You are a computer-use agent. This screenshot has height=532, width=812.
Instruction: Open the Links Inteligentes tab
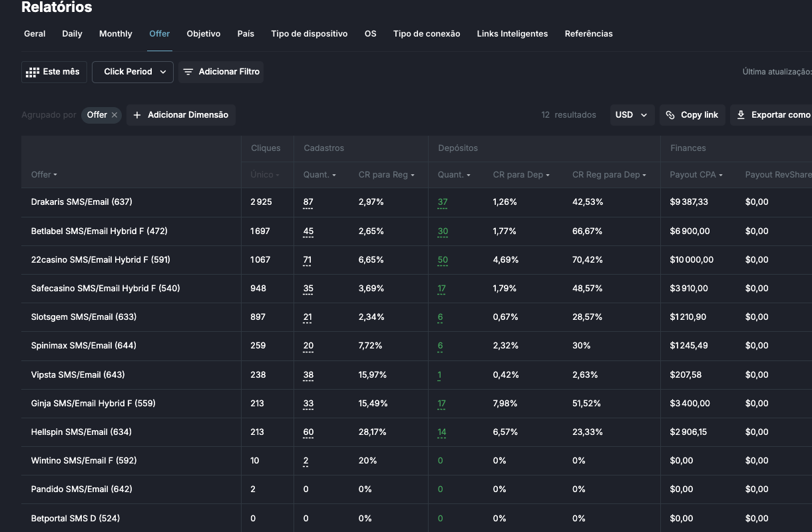[x=512, y=34]
